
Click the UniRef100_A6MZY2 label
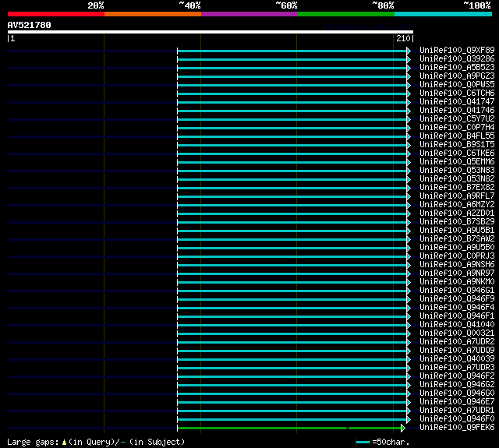tap(457, 205)
